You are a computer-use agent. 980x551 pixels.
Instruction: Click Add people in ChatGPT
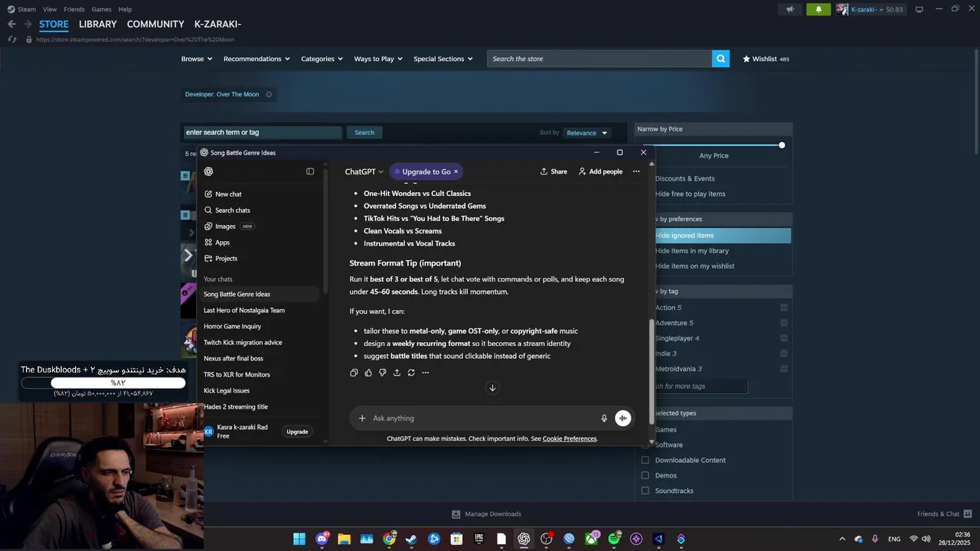click(x=600, y=171)
